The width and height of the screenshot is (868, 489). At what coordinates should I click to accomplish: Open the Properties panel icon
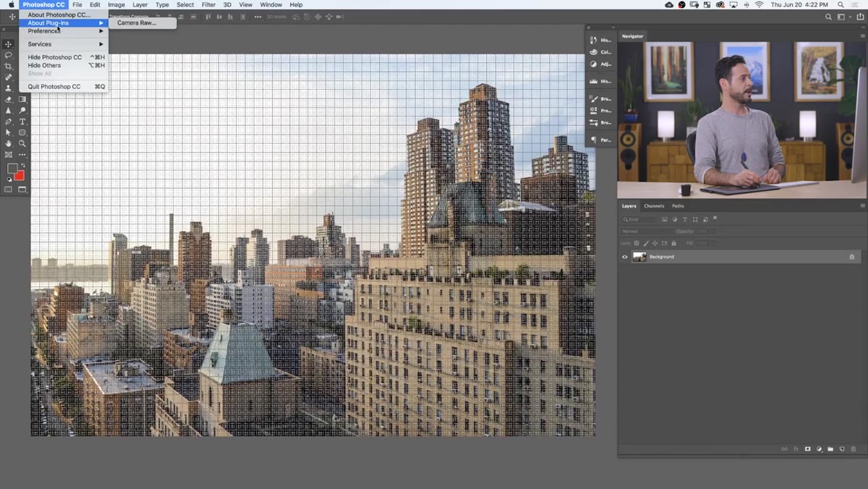coord(594,111)
